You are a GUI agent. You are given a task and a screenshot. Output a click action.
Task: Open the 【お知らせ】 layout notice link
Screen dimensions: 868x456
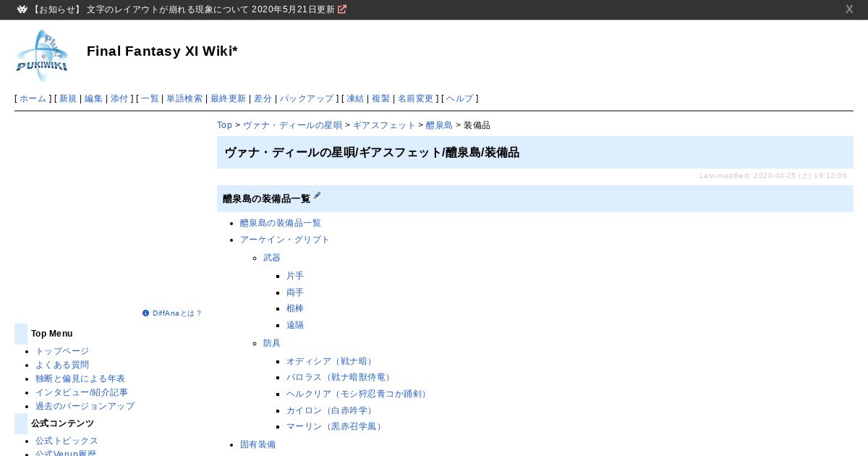[184, 9]
